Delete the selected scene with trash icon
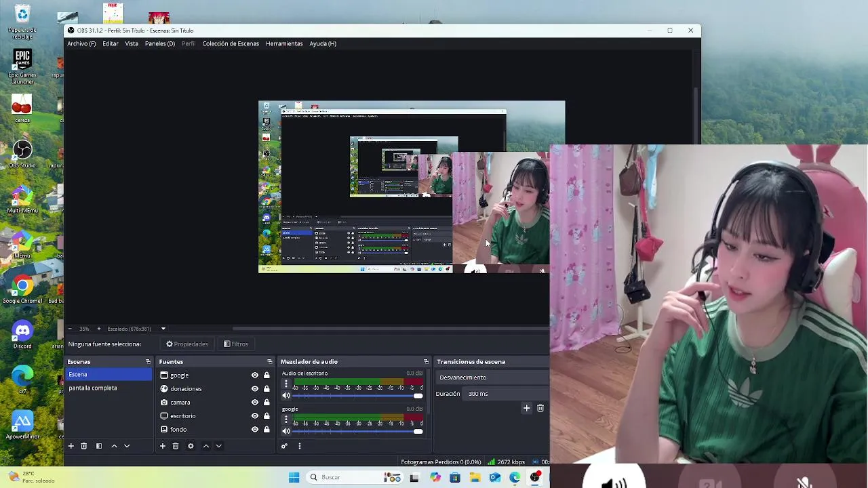Viewport: 868px width, 488px height. pos(84,446)
